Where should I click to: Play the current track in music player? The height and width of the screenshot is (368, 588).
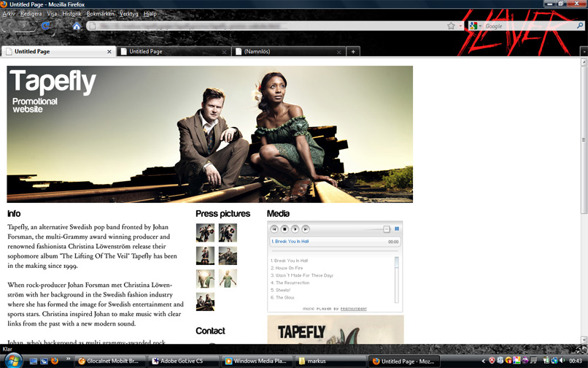point(295,229)
